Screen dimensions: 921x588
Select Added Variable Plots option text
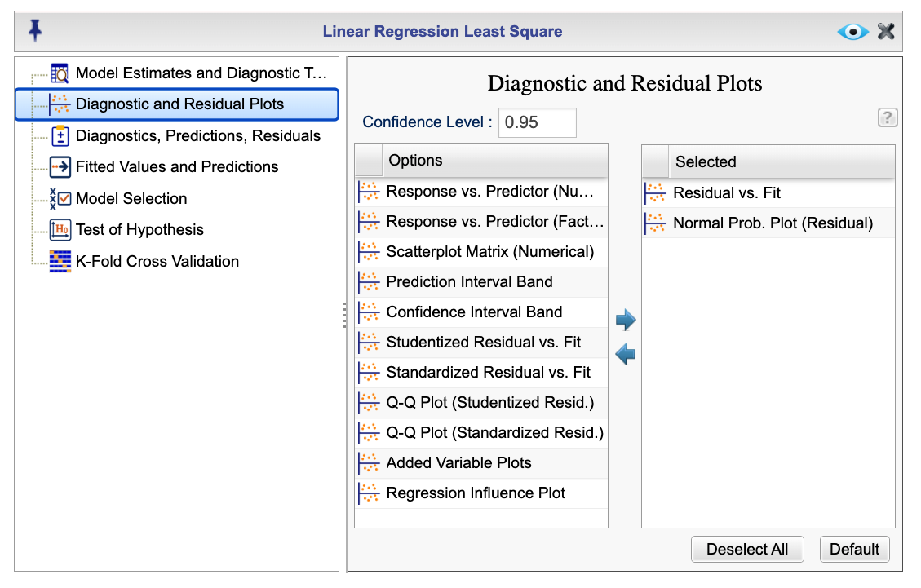pyautogui.click(x=458, y=463)
